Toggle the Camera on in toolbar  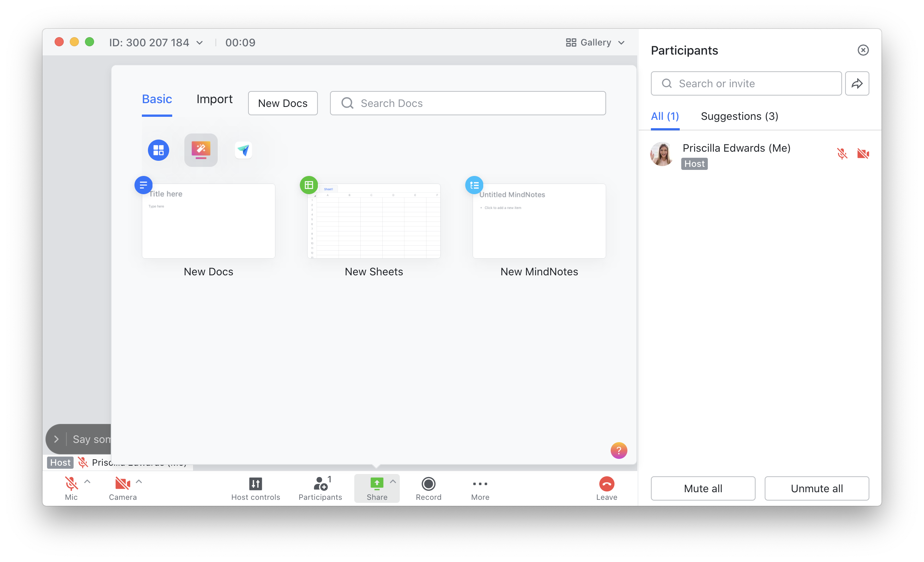[122, 484]
